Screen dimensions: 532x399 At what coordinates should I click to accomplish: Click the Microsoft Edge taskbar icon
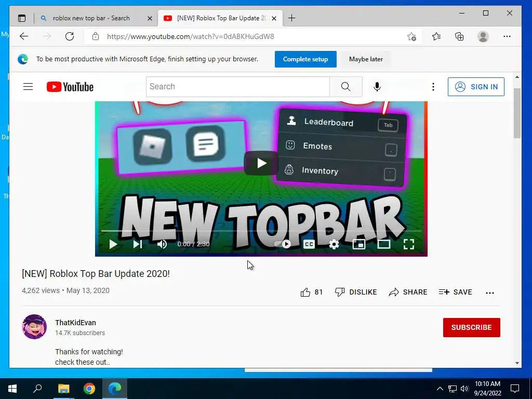[x=115, y=389]
